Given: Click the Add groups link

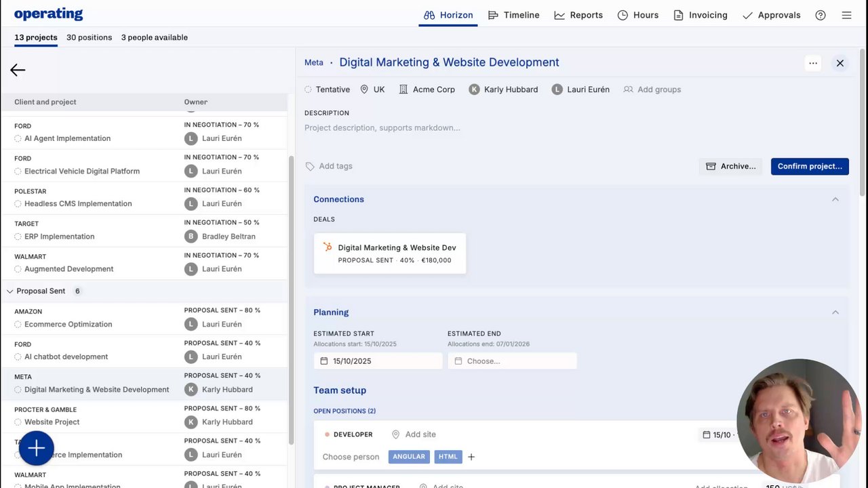Looking at the screenshot, I should [659, 89].
